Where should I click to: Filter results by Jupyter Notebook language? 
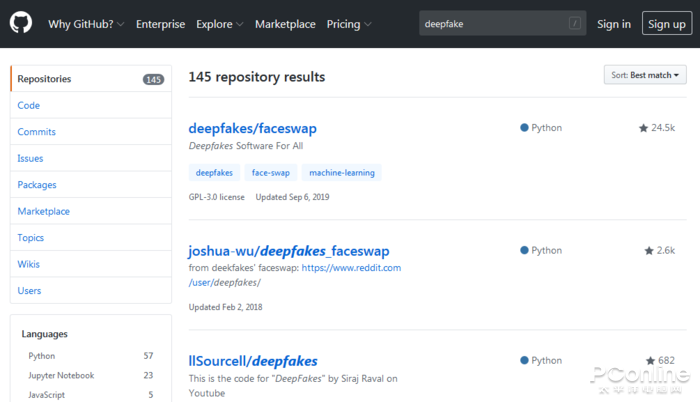[61, 375]
